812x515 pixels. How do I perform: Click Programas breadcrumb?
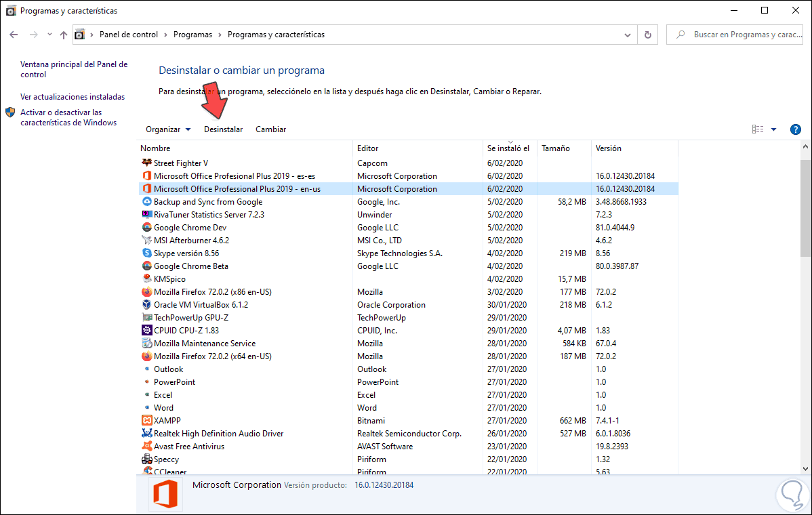pyautogui.click(x=192, y=35)
